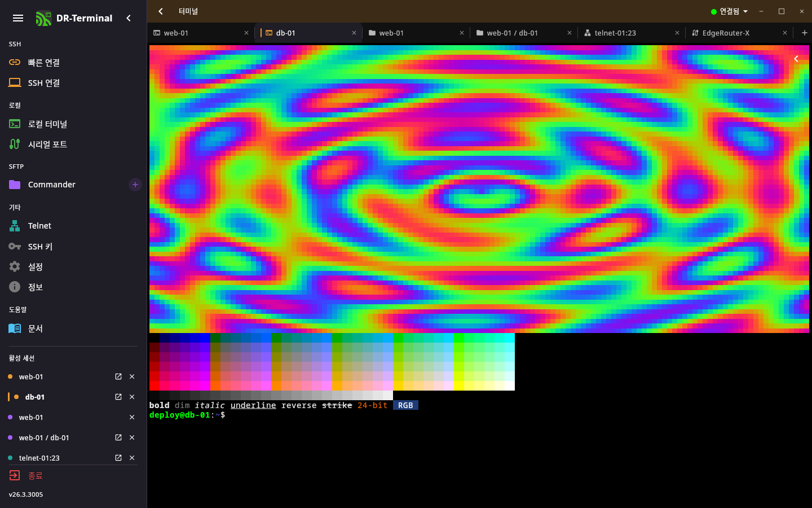Open SSH 연결 laptop icon
812x508 pixels.
[x=15, y=82]
